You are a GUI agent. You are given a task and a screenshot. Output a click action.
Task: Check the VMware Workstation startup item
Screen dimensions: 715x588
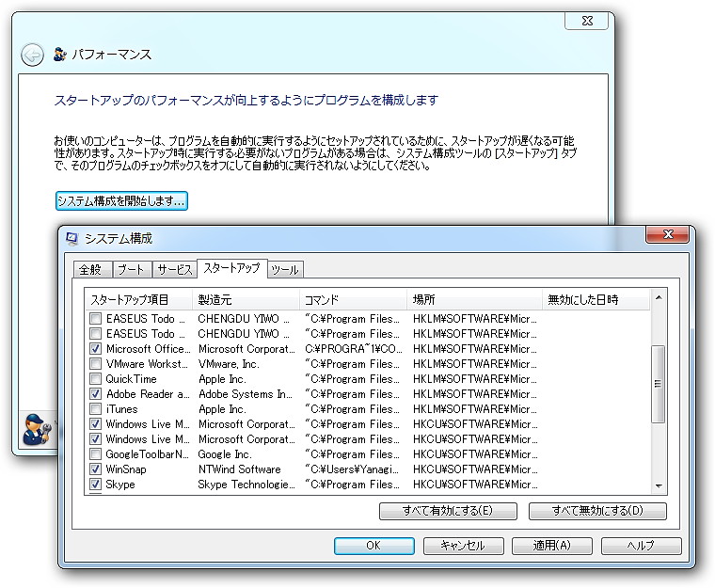tap(95, 363)
